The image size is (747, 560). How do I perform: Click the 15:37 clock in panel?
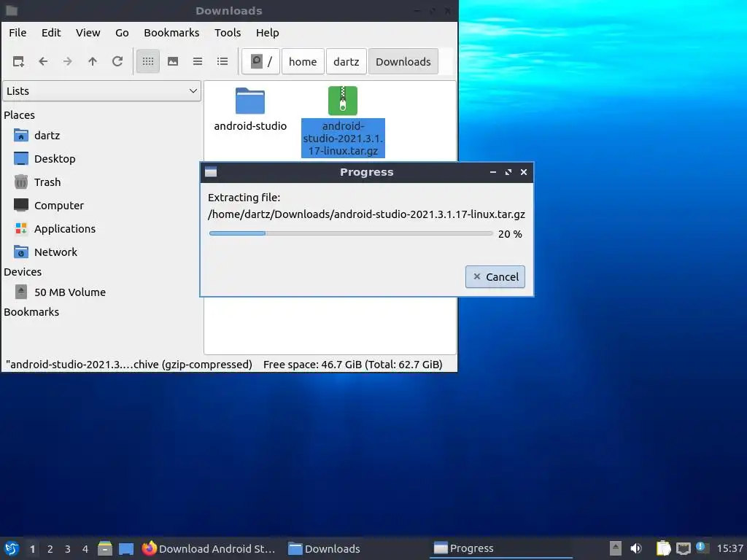click(729, 548)
